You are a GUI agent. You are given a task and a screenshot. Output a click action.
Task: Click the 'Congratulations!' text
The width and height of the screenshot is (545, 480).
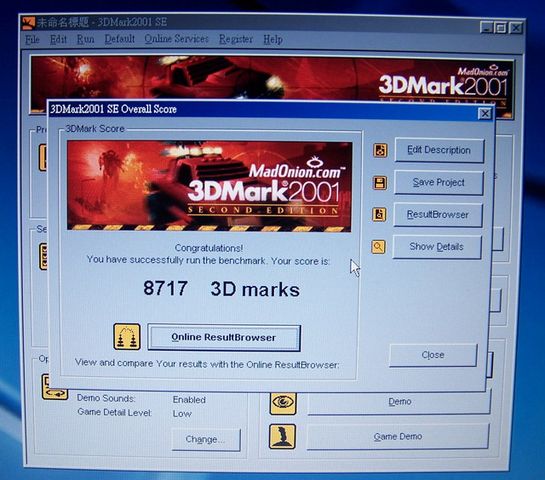pyautogui.click(x=209, y=248)
